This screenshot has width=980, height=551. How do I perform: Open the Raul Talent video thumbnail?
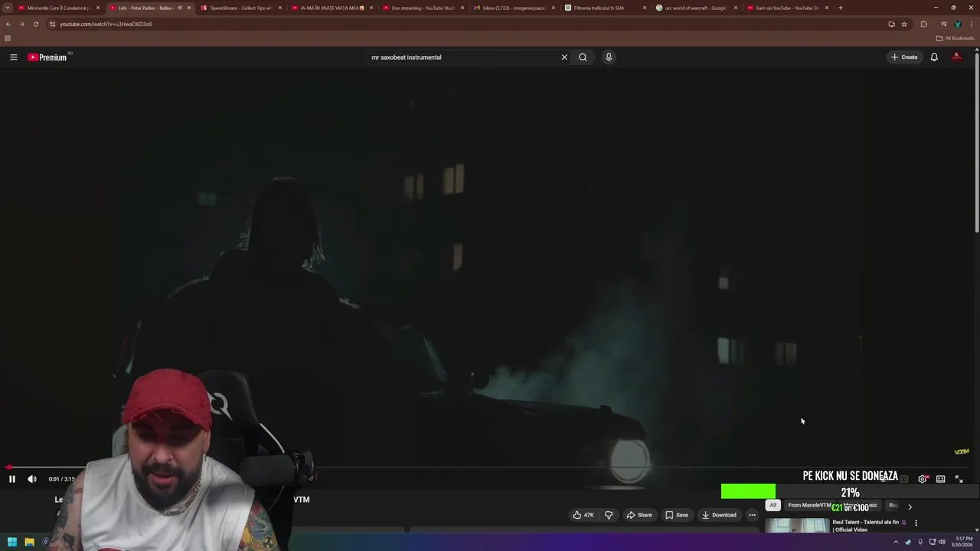(797, 526)
